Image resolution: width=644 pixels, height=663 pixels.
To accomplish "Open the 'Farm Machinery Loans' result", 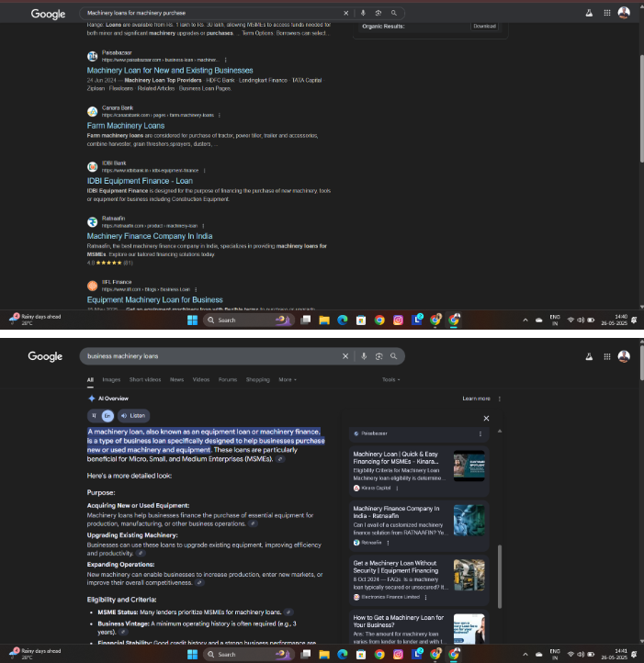I will pos(126,126).
